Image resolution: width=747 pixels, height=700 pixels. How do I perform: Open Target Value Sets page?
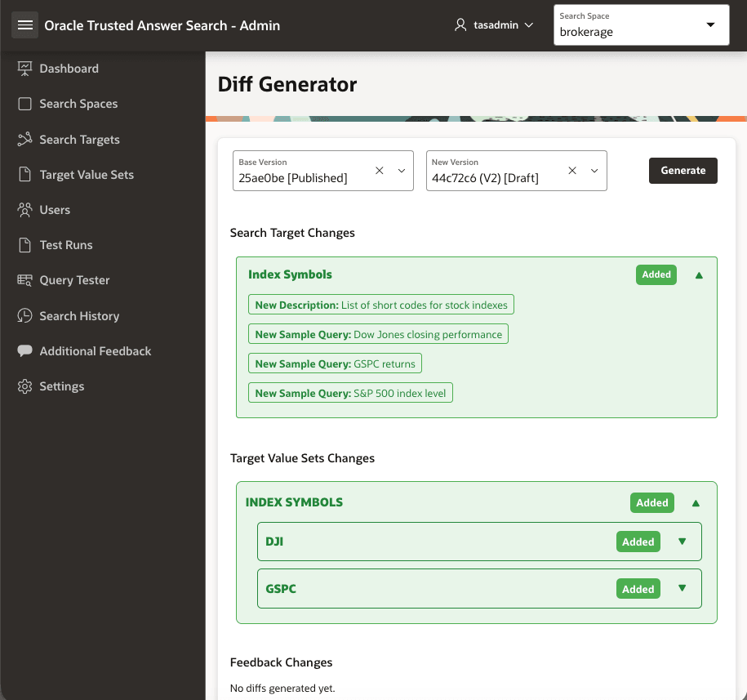tap(87, 175)
